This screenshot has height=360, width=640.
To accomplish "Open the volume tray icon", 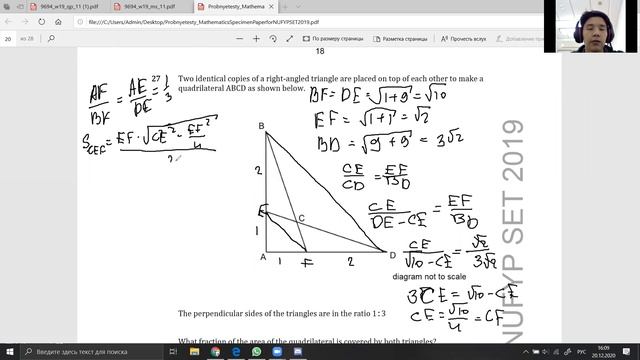I will pyautogui.click(x=546, y=351).
